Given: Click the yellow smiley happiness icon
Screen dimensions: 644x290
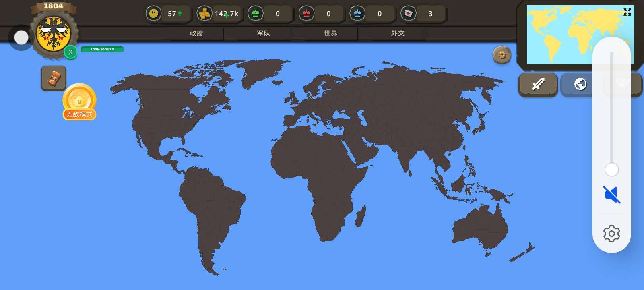Looking at the screenshot, I should [x=153, y=14].
